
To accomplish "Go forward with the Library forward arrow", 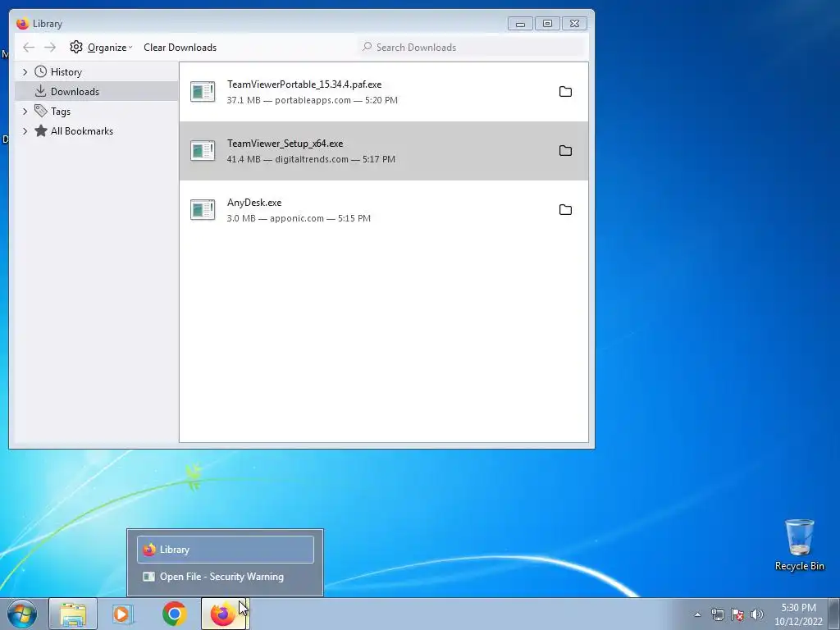I will (50, 47).
